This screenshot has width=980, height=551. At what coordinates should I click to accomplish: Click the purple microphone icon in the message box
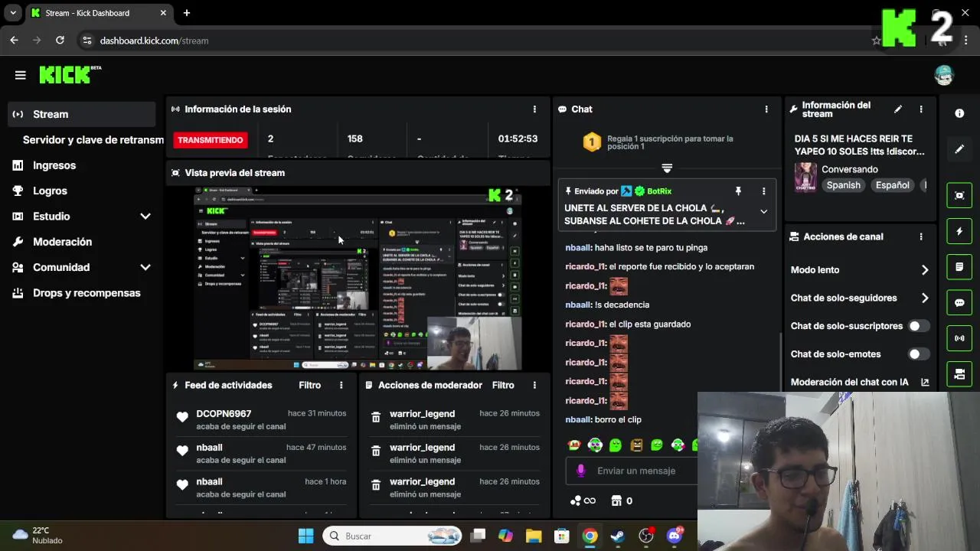(580, 471)
